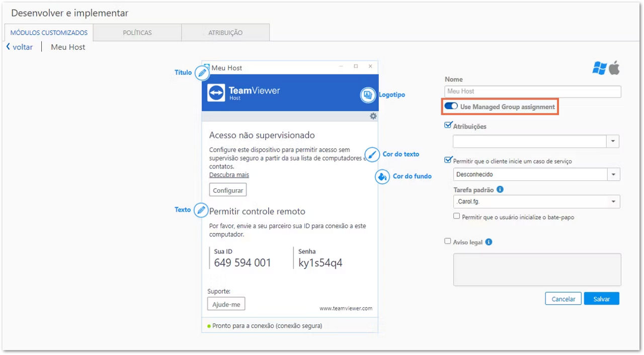This screenshot has width=644, height=355.
Task: Uncheck Permitir que o cliente inicie checkbox
Action: pyautogui.click(x=448, y=160)
